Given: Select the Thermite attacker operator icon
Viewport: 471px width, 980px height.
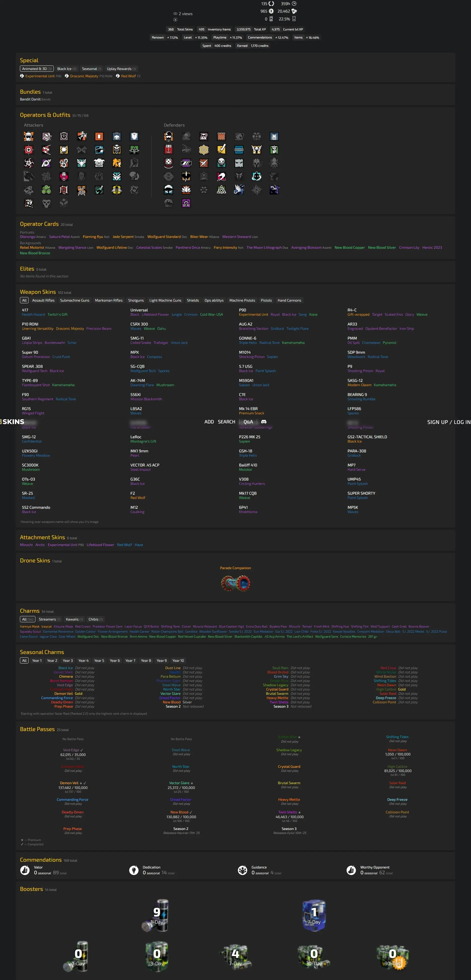Looking at the screenshot, I should coord(99,137).
